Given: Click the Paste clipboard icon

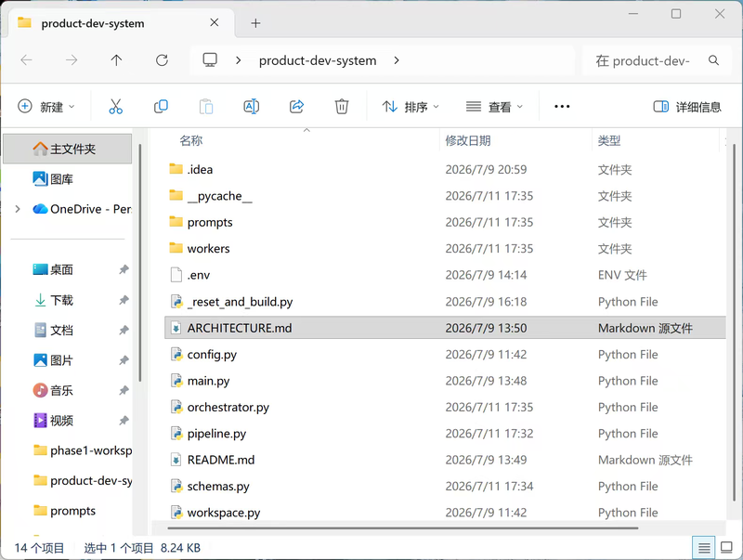Looking at the screenshot, I should pos(206,107).
